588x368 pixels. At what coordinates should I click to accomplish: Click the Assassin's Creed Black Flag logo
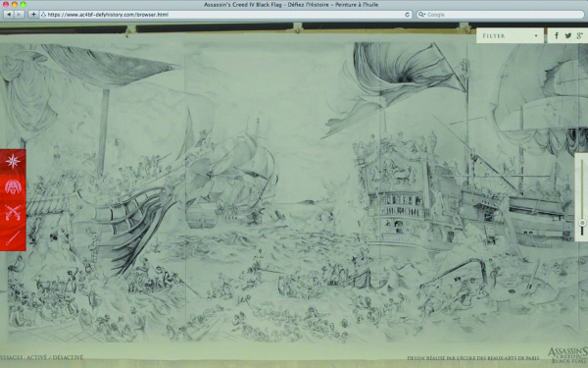[567, 355]
